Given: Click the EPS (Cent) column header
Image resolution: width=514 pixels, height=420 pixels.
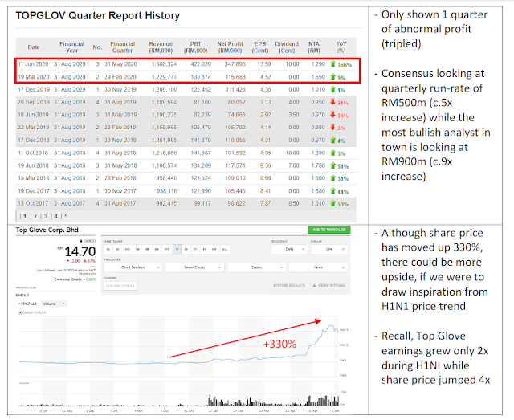Looking at the screenshot, I should tap(260, 47).
